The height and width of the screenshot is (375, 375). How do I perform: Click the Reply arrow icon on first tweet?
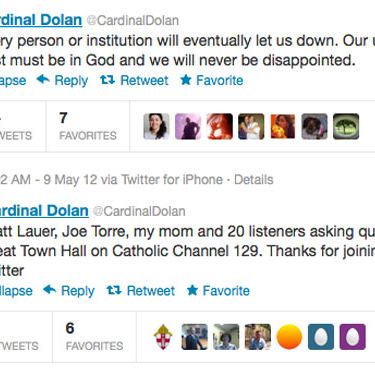click(x=43, y=80)
